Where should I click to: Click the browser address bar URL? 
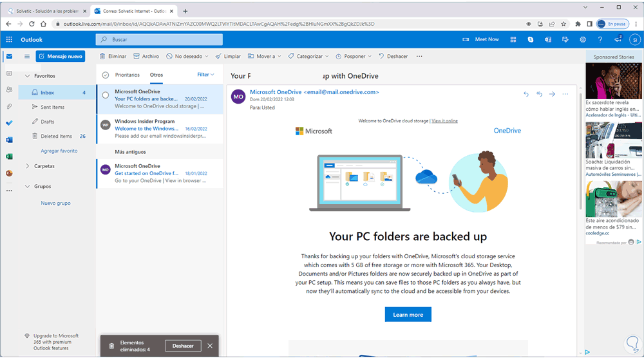point(219,24)
